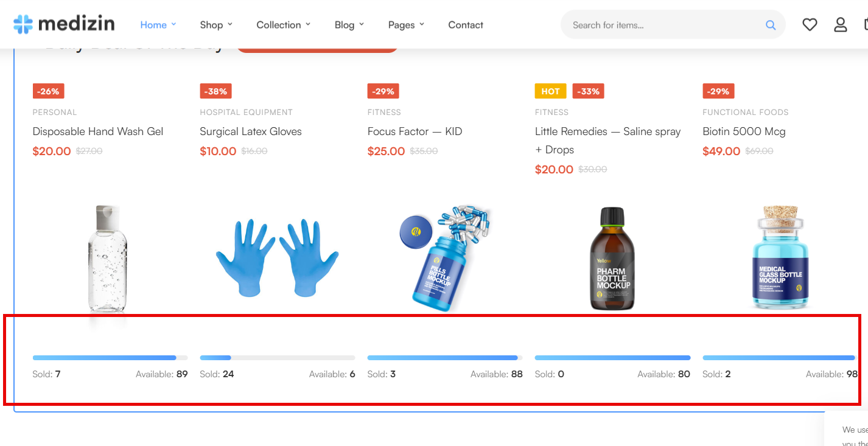Expand the Collection dropdown menu
The width and height of the screenshot is (868, 446).
(284, 25)
